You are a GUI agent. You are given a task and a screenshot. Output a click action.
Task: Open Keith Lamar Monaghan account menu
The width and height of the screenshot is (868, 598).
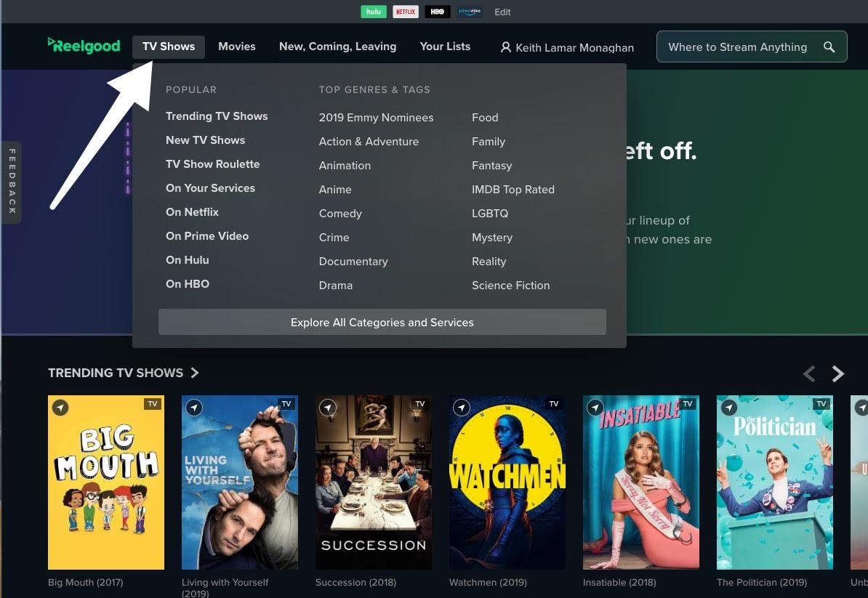coord(567,47)
